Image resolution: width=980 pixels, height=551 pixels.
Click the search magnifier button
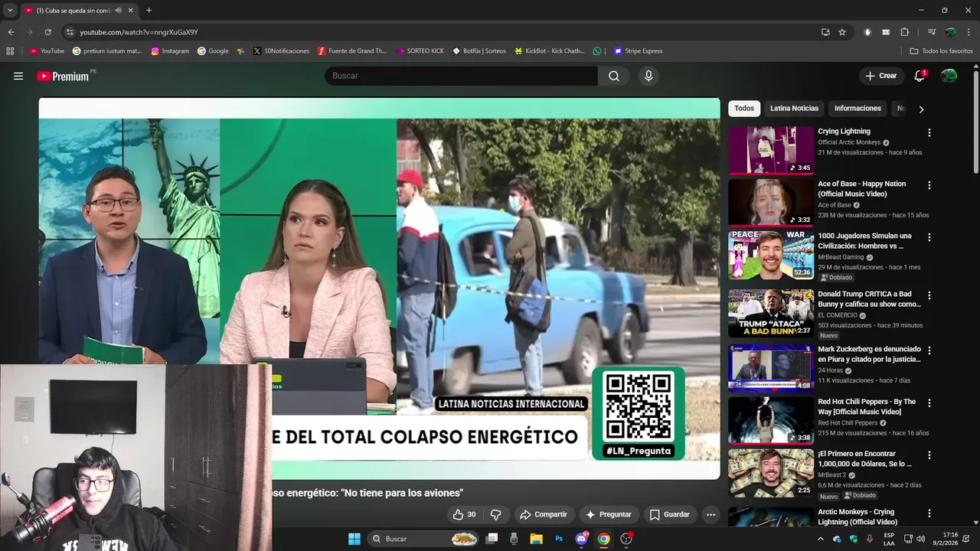614,76
